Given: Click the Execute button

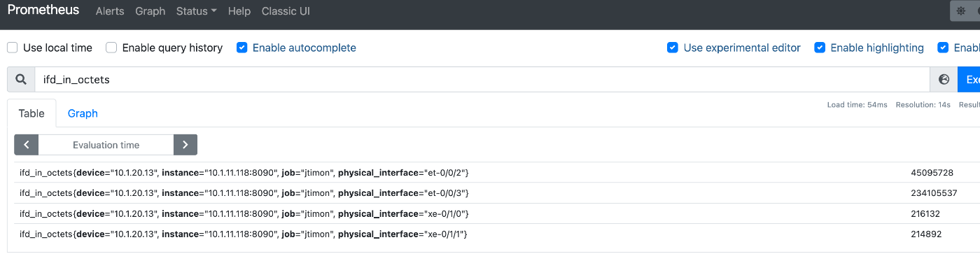Looking at the screenshot, I should point(969,80).
